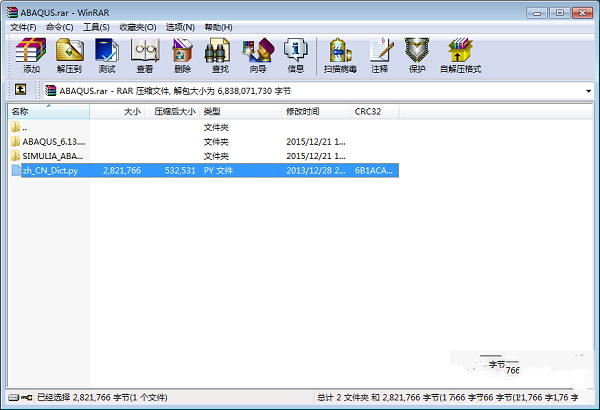Maximize the WinRAR window
This screenshot has width=600, height=410.
pos(560,13)
